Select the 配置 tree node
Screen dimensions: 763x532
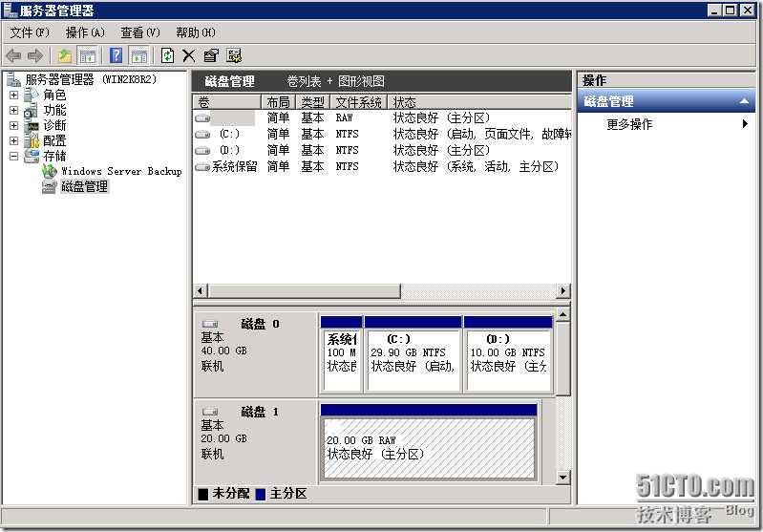pos(54,140)
